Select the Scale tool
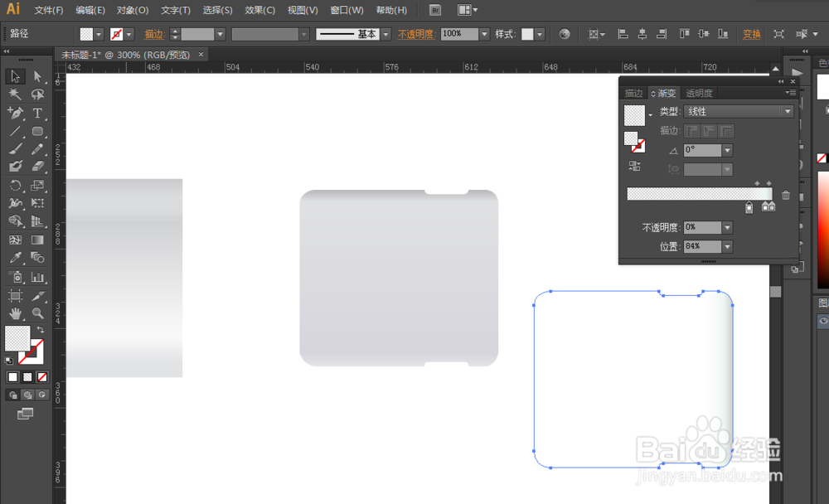 (37, 186)
